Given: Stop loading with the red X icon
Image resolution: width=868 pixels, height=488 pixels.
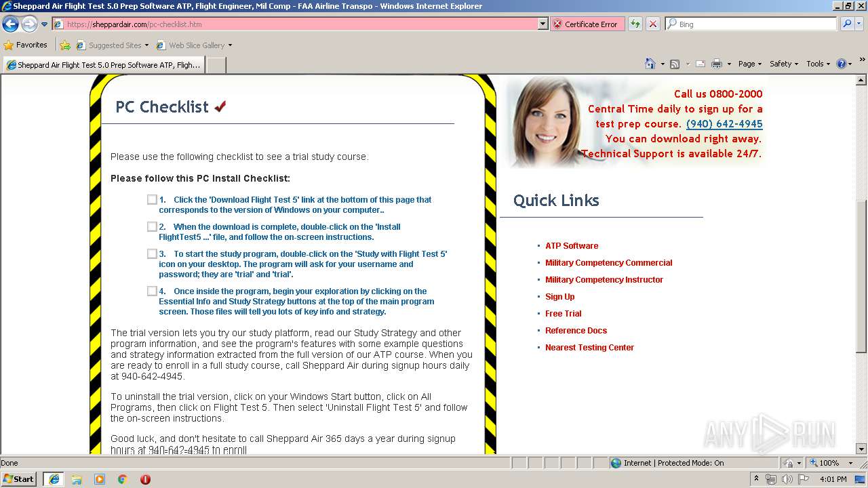Looking at the screenshot, I should [652, 24].
